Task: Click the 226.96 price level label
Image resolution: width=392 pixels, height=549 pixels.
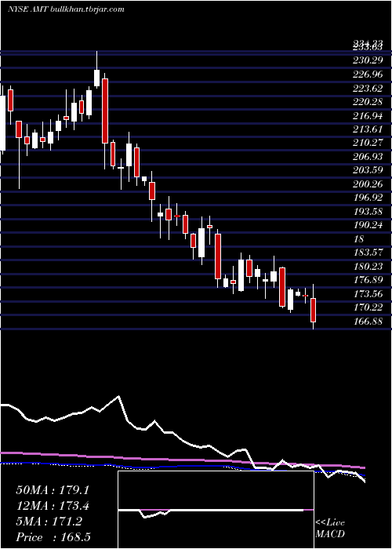Action: click(x=368, y=75)
